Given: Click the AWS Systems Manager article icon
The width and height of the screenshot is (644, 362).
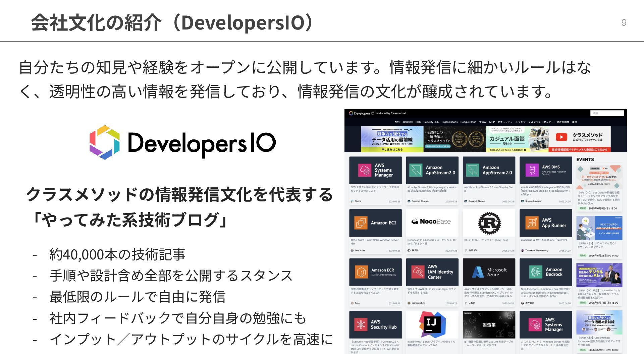Looking at the screenshot, I should tap(365, 170).
